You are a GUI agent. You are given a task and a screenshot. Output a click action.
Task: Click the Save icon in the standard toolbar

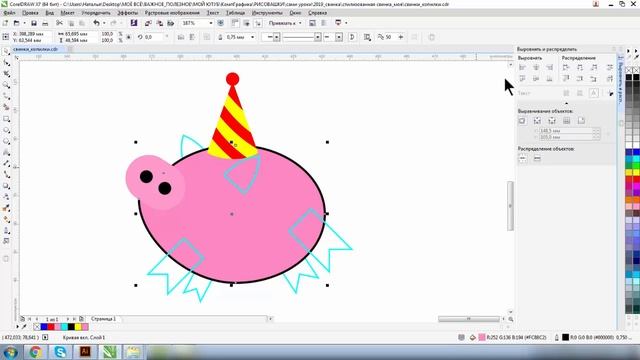pos(34,23)
